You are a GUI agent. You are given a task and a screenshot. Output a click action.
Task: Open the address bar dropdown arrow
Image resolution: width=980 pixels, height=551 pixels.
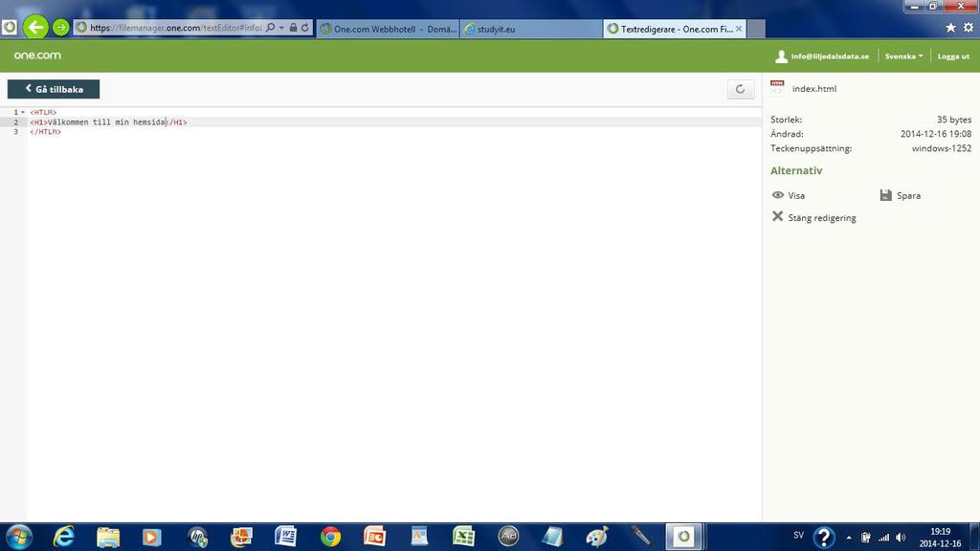pyautogui.click(x=281, y=28)
